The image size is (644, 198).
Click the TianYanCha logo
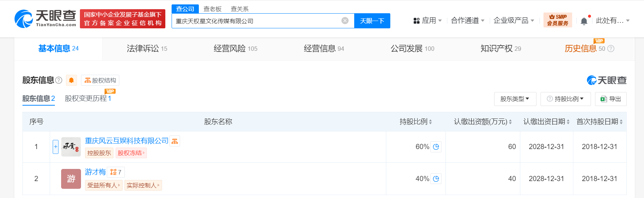click(x=45, y=18)
